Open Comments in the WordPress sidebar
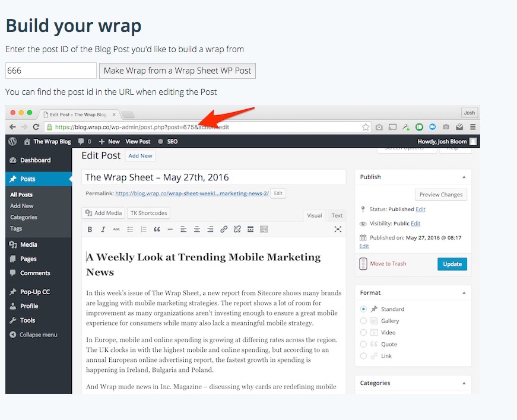The image size is (517, 420). [39, 273]
